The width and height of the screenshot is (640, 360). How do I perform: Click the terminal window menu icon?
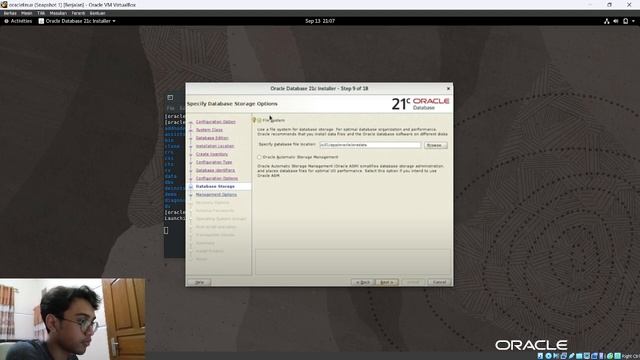170,98
